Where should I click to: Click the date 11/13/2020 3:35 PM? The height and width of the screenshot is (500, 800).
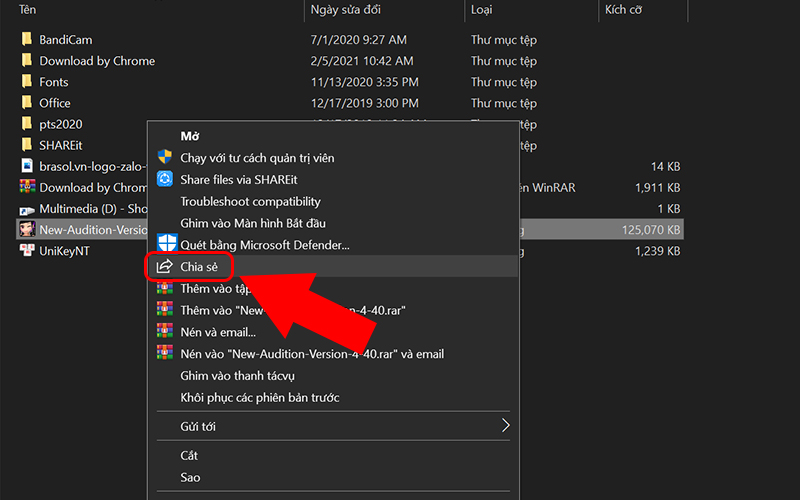pyautogui.click(x=364, y=82)
